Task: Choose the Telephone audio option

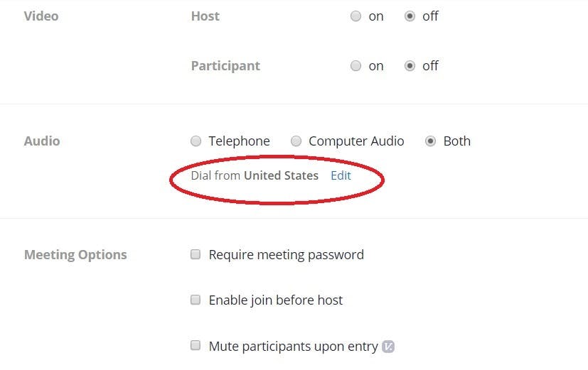Action: [x=196, y=141]
